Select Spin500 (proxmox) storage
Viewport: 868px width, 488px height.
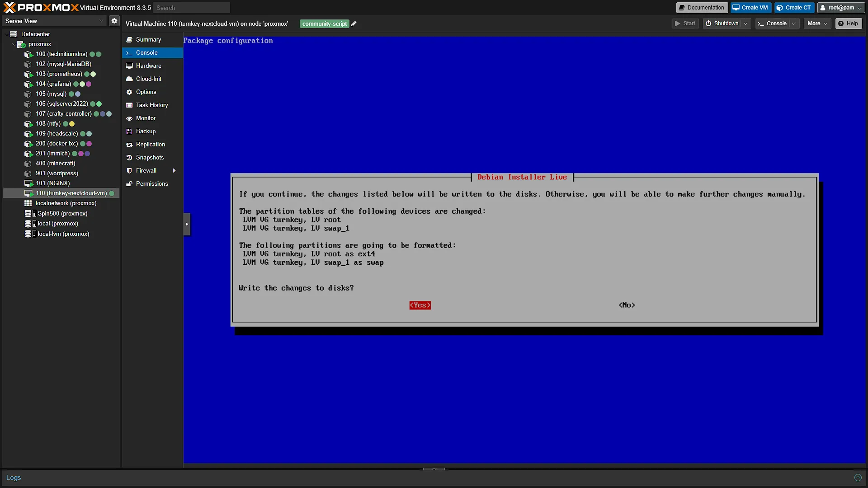pos(62,214)
